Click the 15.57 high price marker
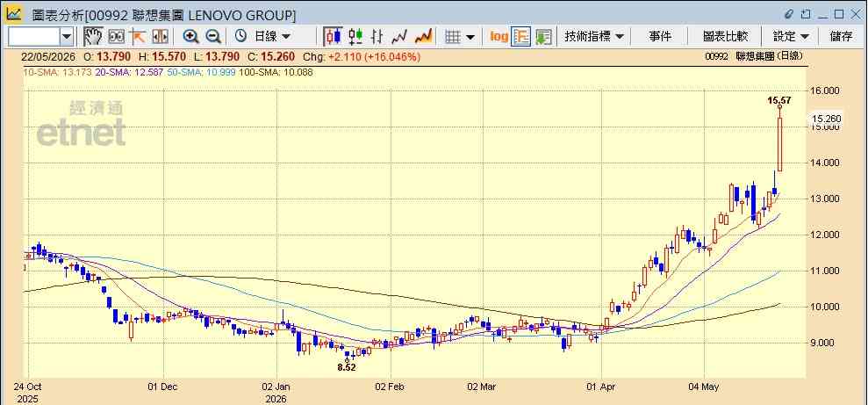868x405 pixels. (x=778, y=100)
